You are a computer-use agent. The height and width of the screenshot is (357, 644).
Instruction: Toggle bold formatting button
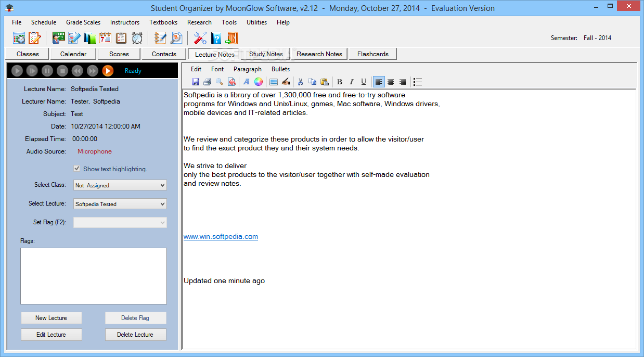click(340, 82)
